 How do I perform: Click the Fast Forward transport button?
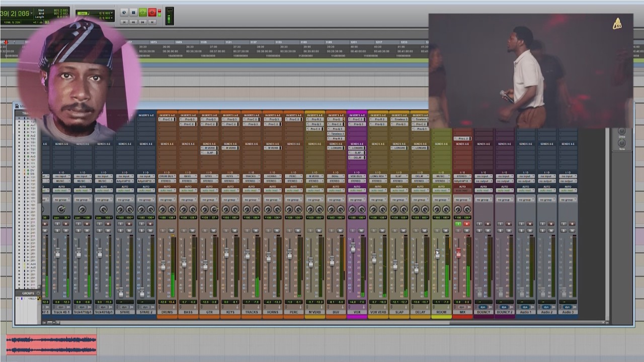tap(143, 22)
